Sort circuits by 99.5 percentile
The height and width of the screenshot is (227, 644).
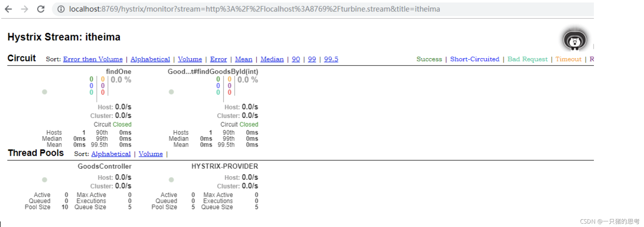pos(331,59)
